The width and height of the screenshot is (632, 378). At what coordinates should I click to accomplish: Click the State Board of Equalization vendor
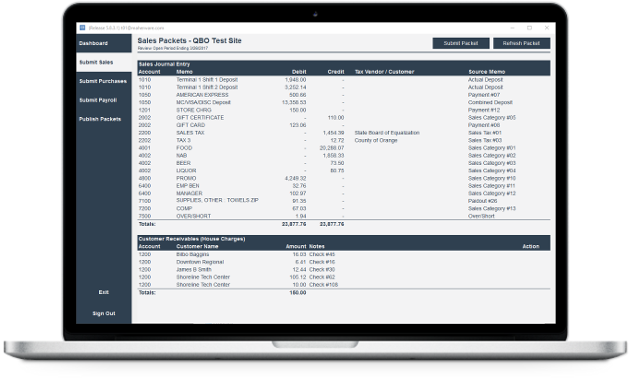(387, 133)
